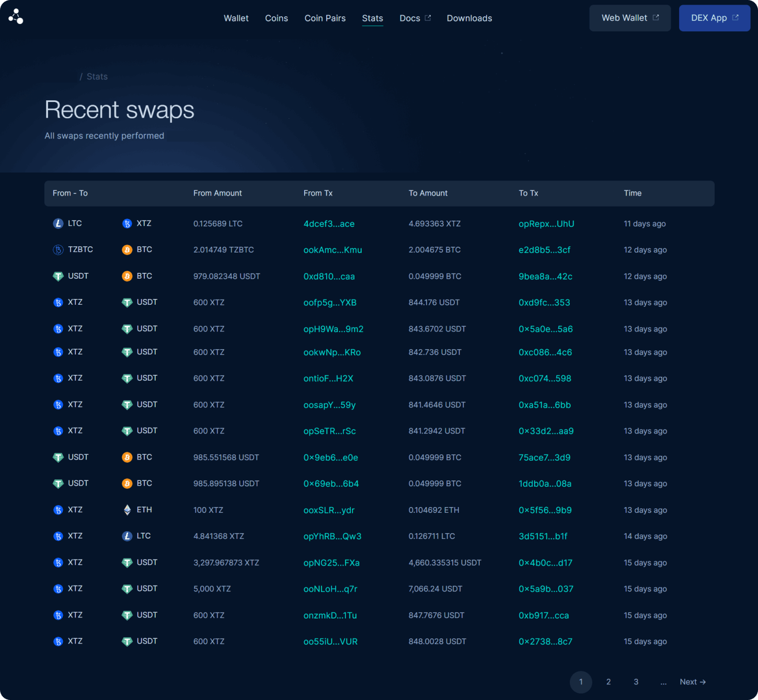Click the XTZ icon in the 842.736 USDT row

[59, 352]
